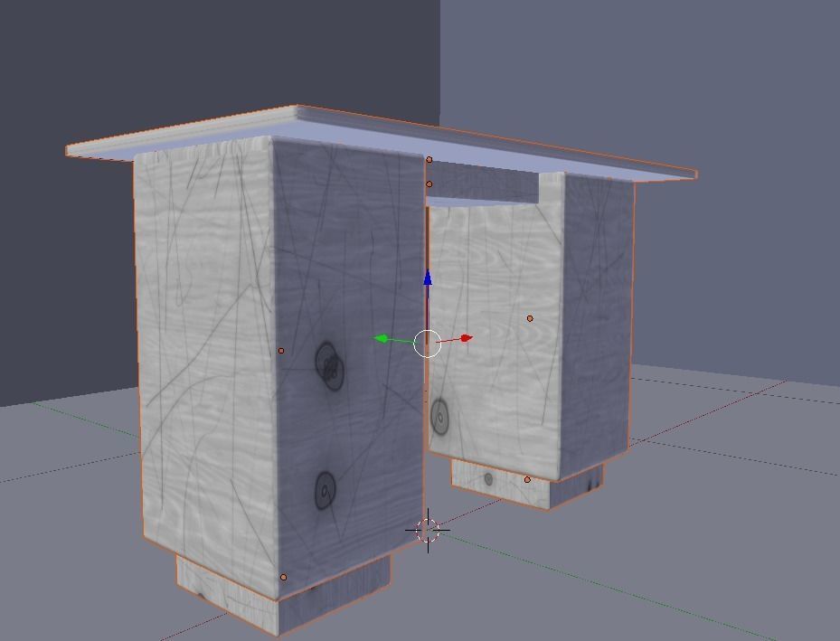The height and width of the screenshot is (641, 840).
Task: Click the origin dot at left cabinet's bottom corner
Action: (283, 578)
